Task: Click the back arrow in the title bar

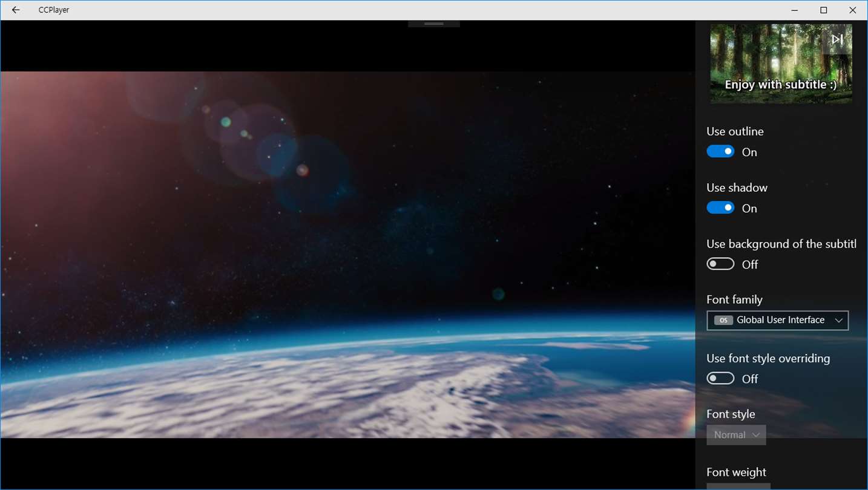Action: (x=16, y=10)
